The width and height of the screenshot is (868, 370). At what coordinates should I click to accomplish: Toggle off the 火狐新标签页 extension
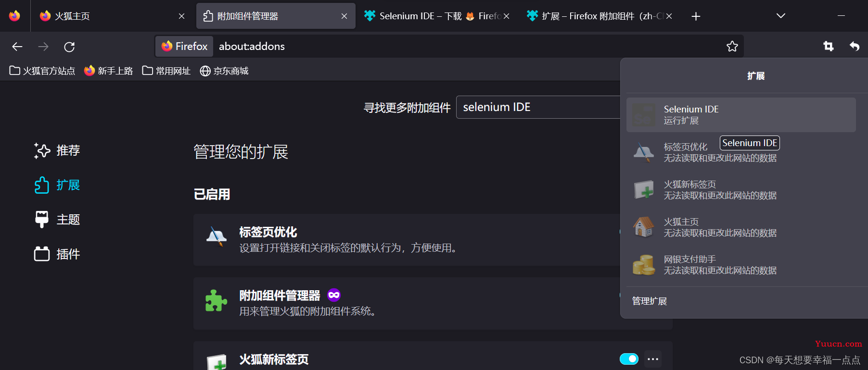point(629,359)
